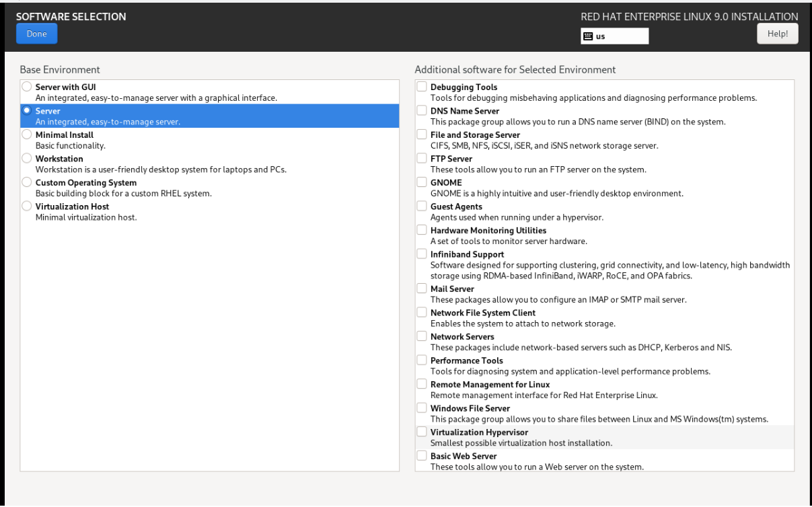Viewport: 812px width, 507px height.
Task: Open the Help! button
Action: [777, 34]
